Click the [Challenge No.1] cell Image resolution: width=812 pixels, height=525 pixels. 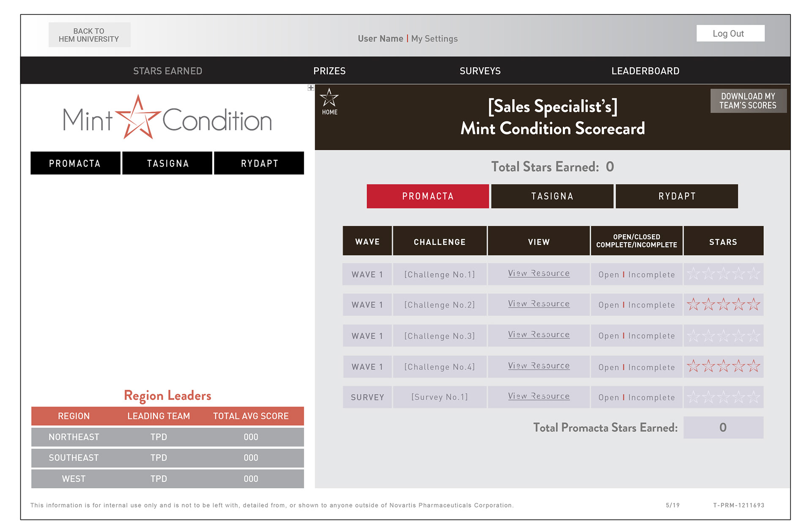click(x=440, y=274)
